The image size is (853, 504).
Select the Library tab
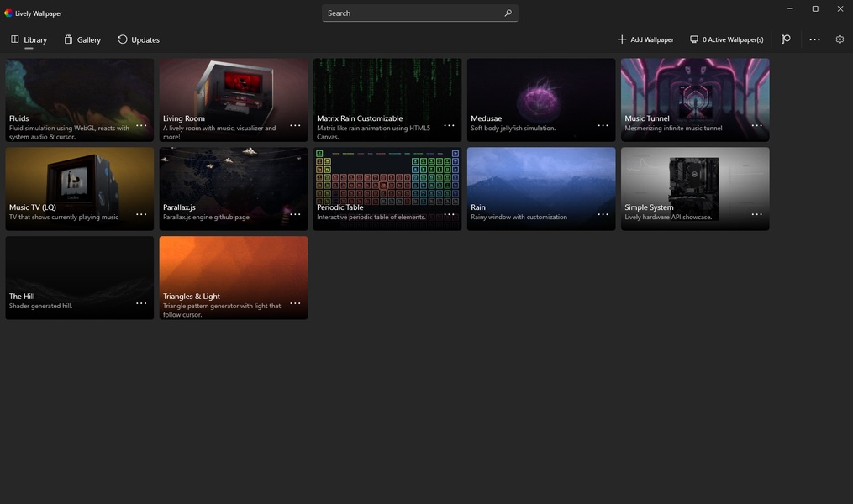click(29, 39)
